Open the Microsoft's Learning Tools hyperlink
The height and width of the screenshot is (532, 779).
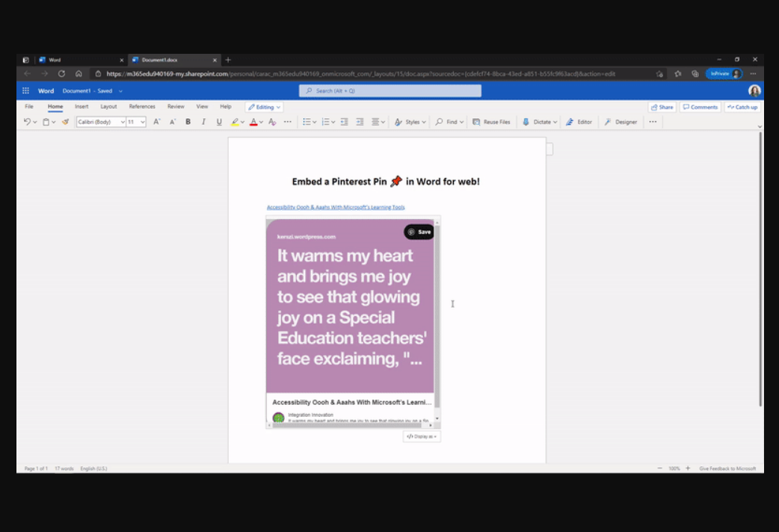coord(335,207)
